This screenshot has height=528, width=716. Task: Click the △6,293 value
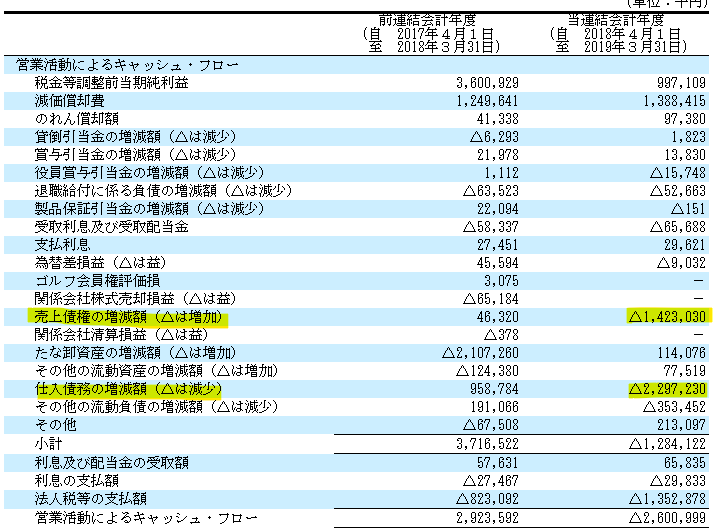[495, 137]
